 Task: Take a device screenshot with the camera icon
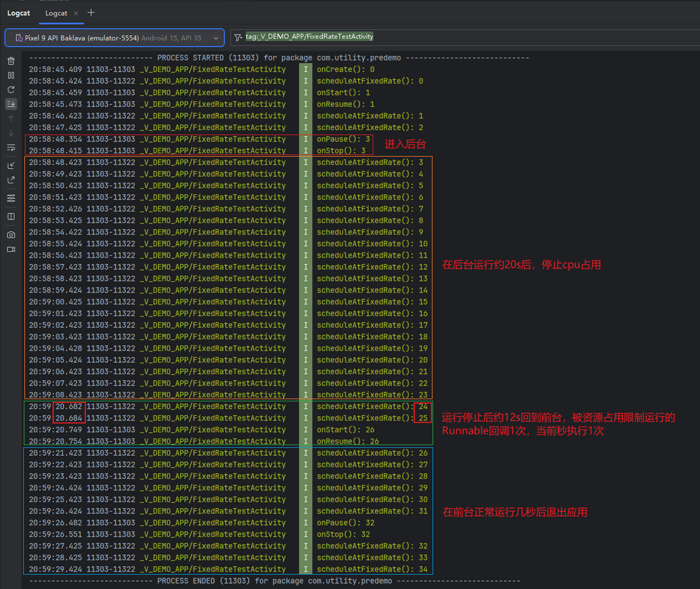click(11, 235)
